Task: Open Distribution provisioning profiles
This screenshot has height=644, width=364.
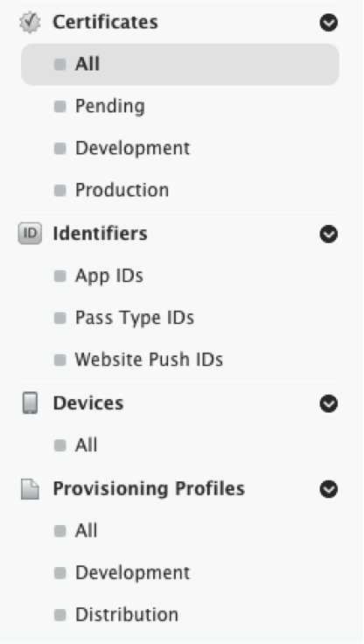Action: [x=127, y=615]
